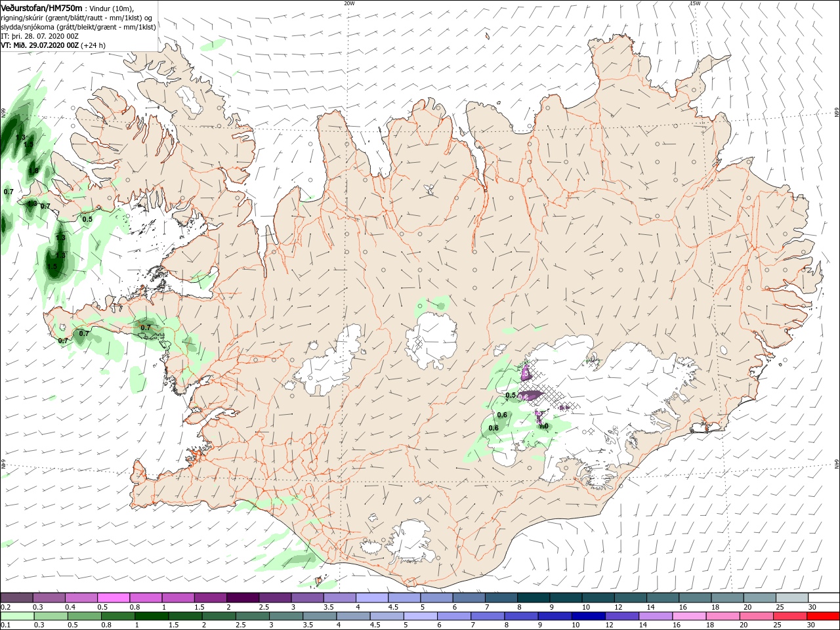Select the light pink 16 swatch in bottom legend row

point(688,616)
